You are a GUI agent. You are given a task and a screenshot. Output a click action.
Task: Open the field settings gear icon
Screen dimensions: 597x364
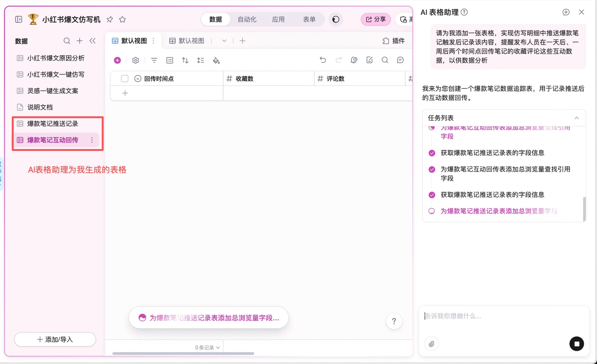[x=135, y=60]
